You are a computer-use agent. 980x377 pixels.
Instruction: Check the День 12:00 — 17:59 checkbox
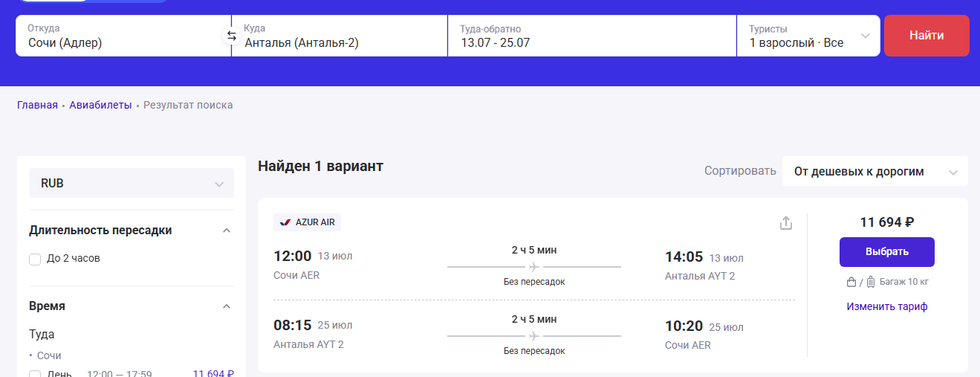pyautogui.click(x=35, y=375)
